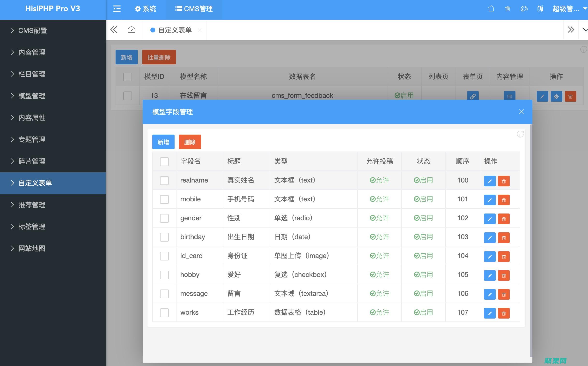Check the checkbox beside the mobile field row

point(164,199)
